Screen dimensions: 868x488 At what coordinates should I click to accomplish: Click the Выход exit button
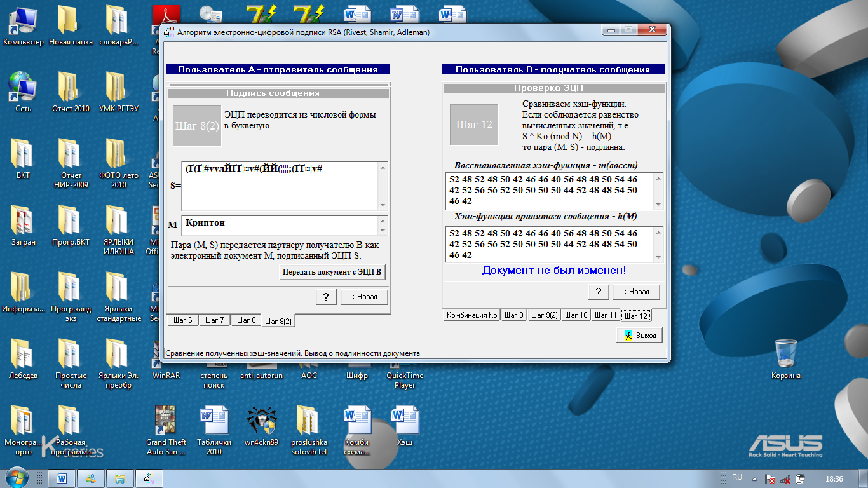(640, 335)
